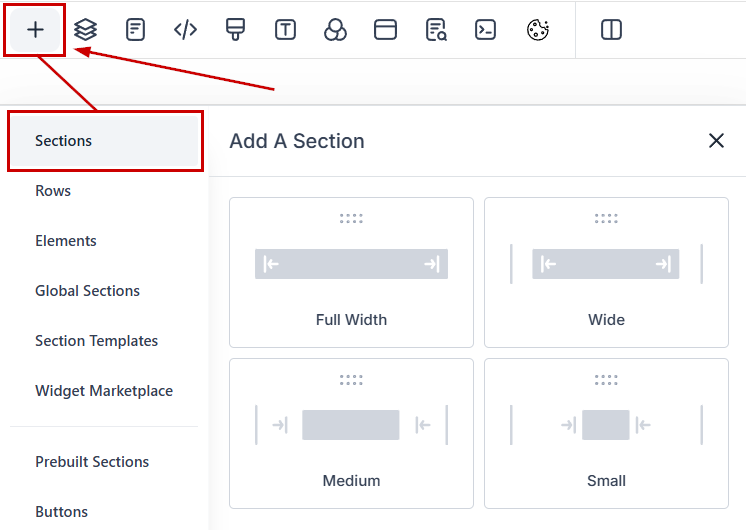This screenshot has width=746, height=530.
Task: Open Prebuilt Sections from the sidebar
Action: (92, 462)
